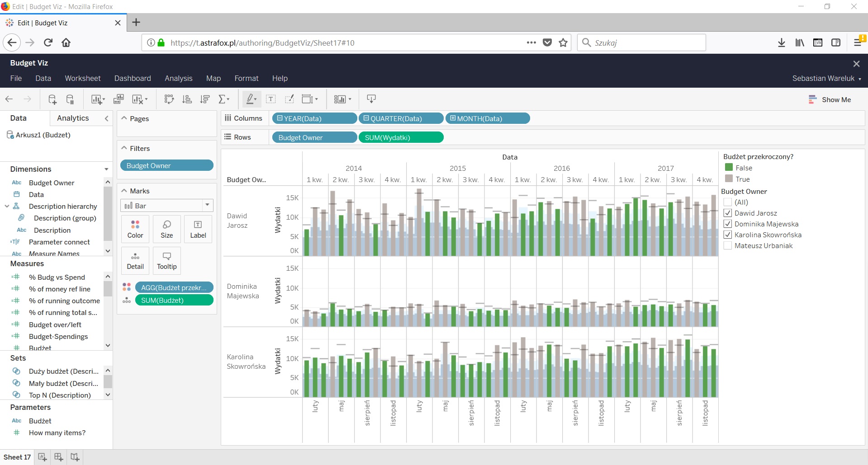Open the Bar mark type dropdown
Image resolution: width=868 pixels, height=465 pixels.
pos(207,206)
